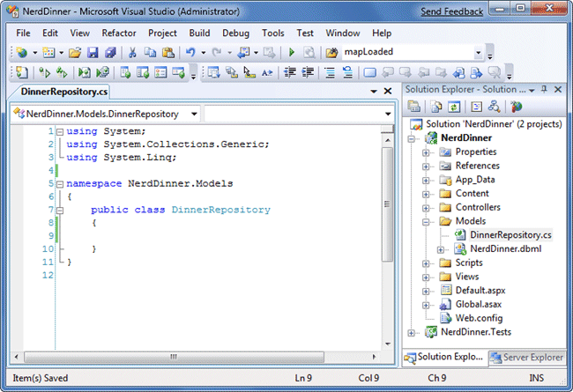Viewport: 573px width, 392px height.
Task: Open the Test menu
Action: pos(305,33)
